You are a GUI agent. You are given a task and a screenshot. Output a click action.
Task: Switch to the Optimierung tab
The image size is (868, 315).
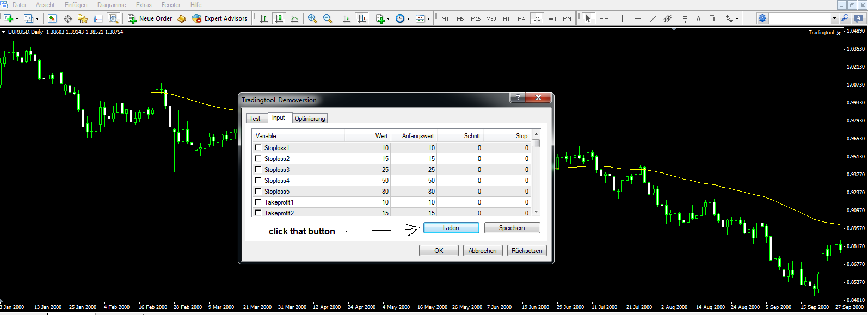click(310, 119)
